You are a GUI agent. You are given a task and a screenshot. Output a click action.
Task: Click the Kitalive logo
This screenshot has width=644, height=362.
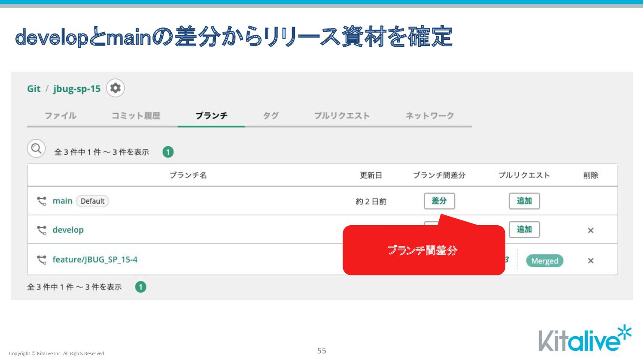(586, 338)
